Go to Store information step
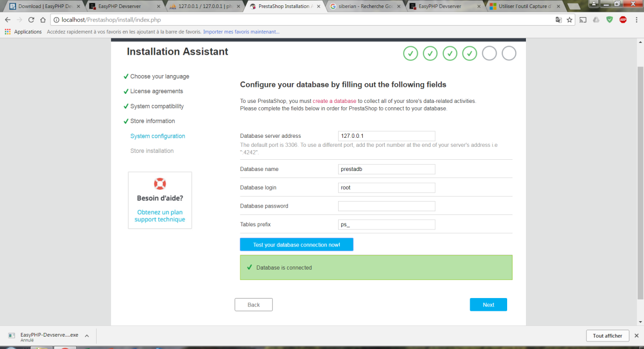The image size is (644, 349). [x=152, y=121]
